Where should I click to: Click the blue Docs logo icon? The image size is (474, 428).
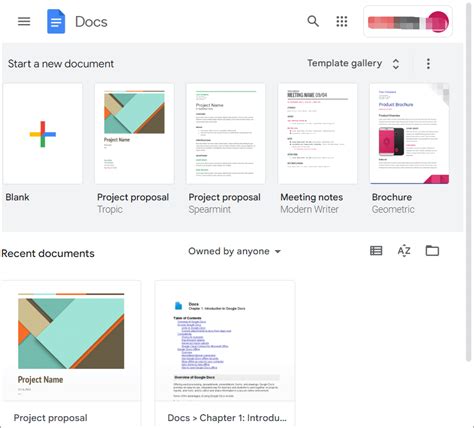pyautogui.click(x=56, y=21)
